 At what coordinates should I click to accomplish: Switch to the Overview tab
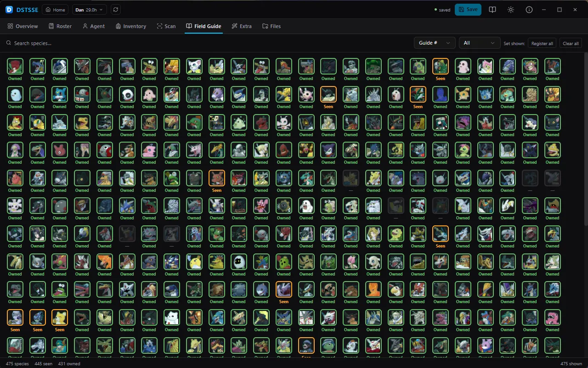pos(23,26)
